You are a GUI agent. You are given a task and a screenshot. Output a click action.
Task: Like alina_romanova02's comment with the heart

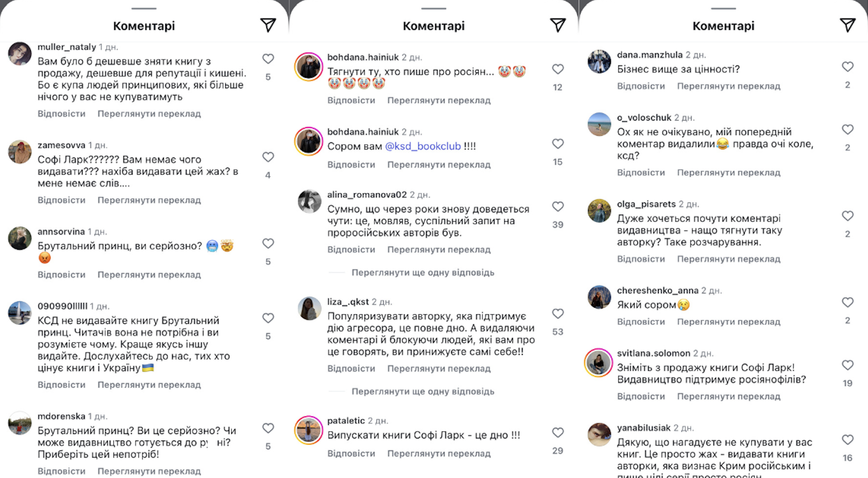558,207
